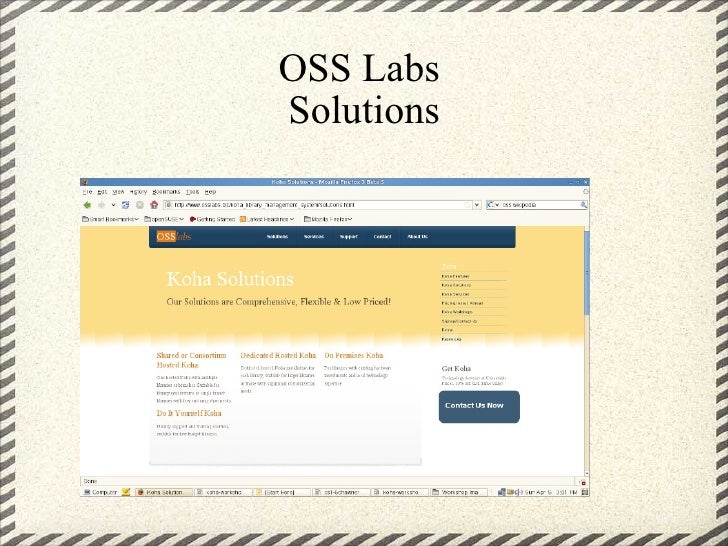Expand the openSUSE bookmarks folder
Viewport: 728px width, 546px height.
[x=164, y=219]
